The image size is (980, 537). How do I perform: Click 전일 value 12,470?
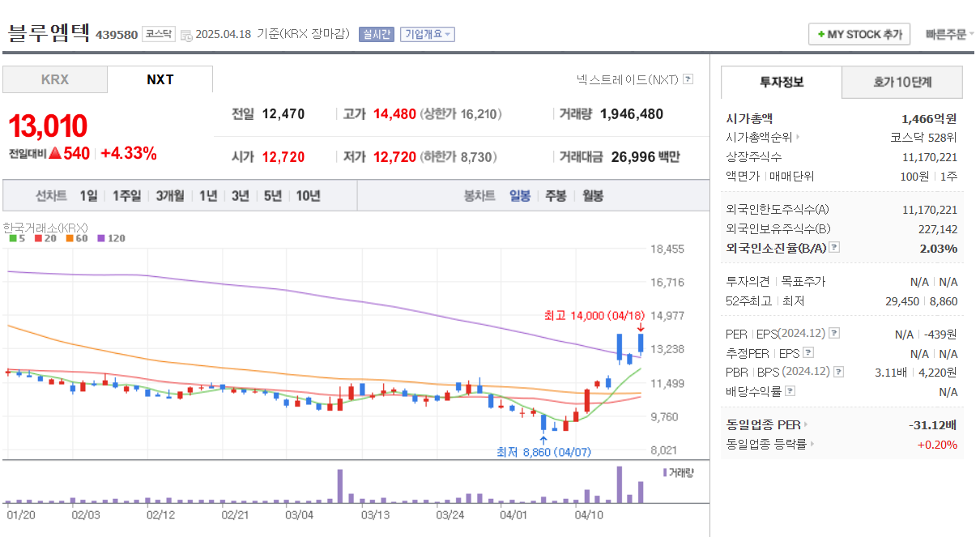click(x=283, y=114)
